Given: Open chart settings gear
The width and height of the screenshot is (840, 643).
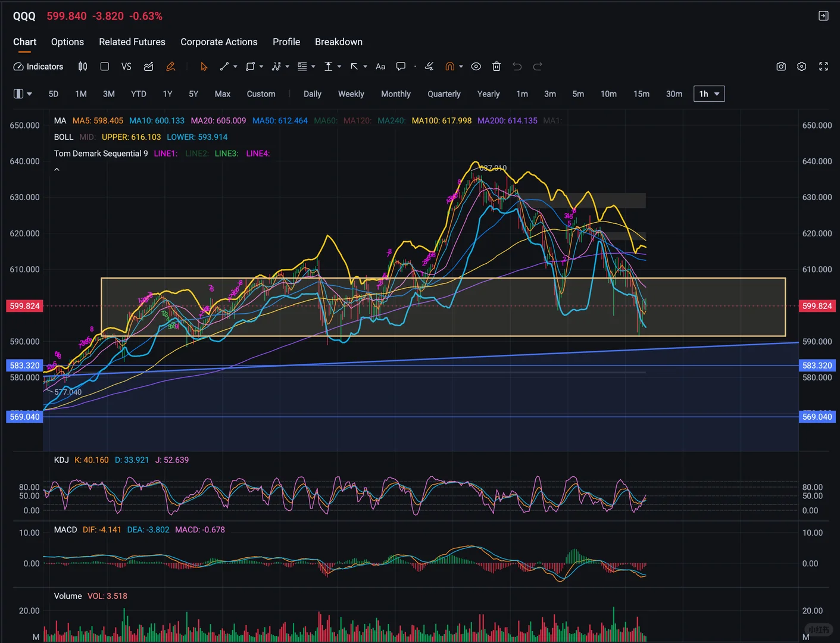Looking at the screenshot, I should (x=802, y=67).
